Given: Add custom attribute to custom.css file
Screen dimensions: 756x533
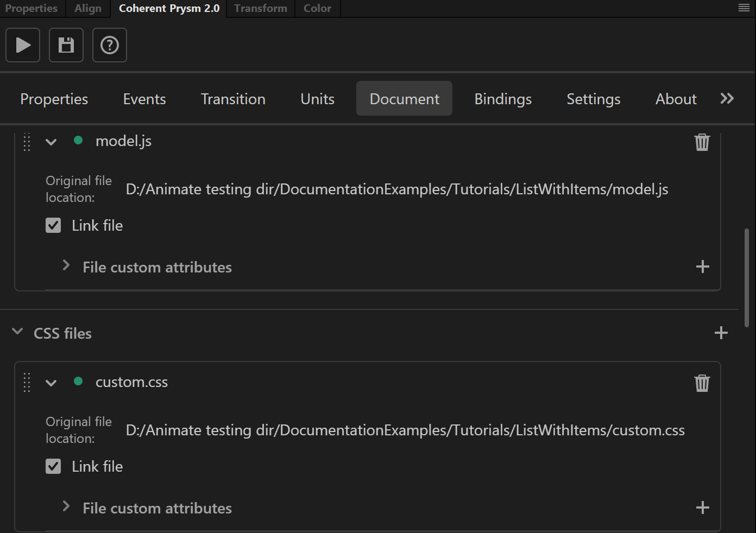Looking at the screenshot, I should [703, 507].
